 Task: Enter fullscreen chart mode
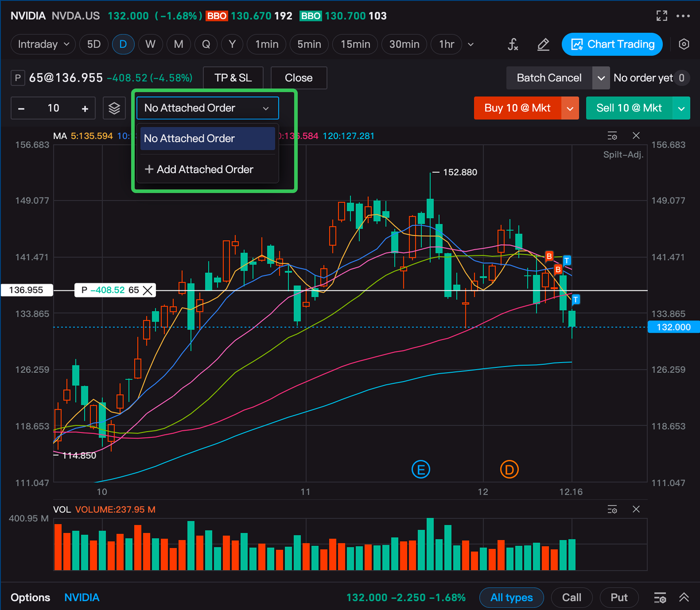tap(661, 16)
